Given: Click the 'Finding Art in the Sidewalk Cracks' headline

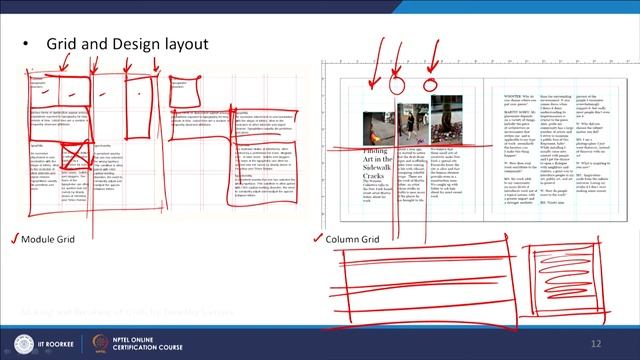Looking at the screenshot, I should pos(377,164).
